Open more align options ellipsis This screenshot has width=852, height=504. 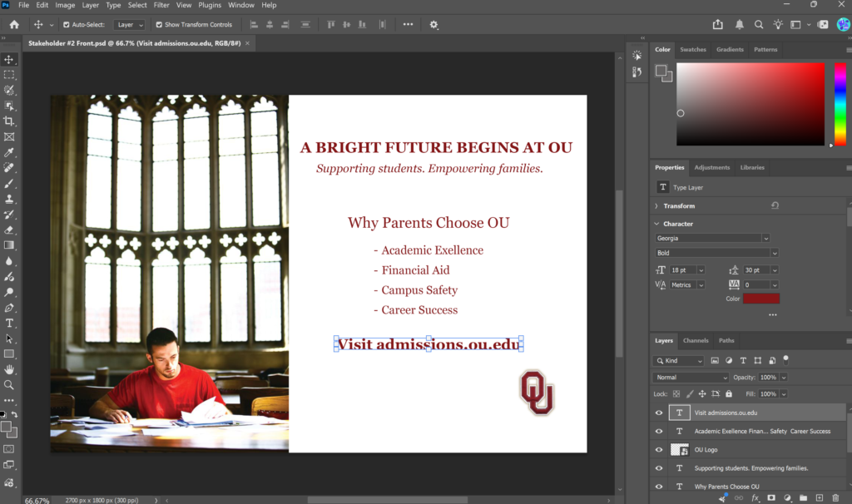click(x=408, y=24)
